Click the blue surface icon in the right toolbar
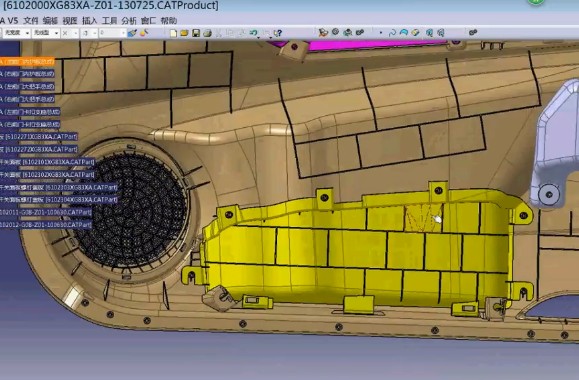The image size is (579, 380). [x=404, y=33]
